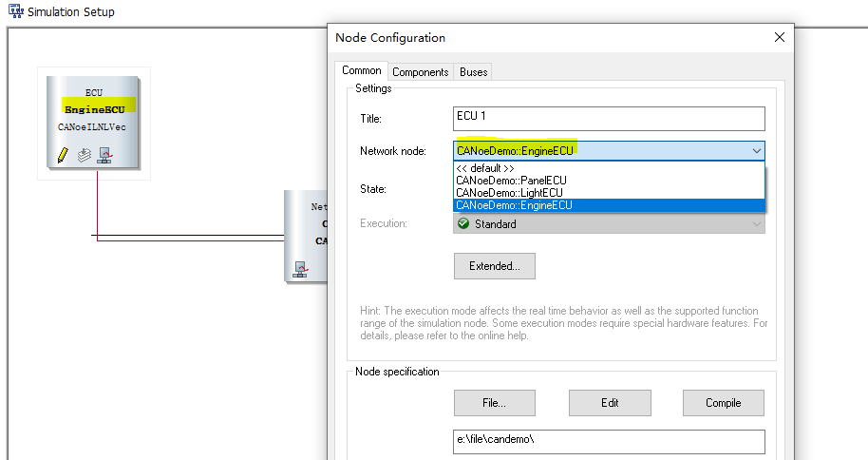
Task: Switch to the Components tab
Action: pos(420,72)
